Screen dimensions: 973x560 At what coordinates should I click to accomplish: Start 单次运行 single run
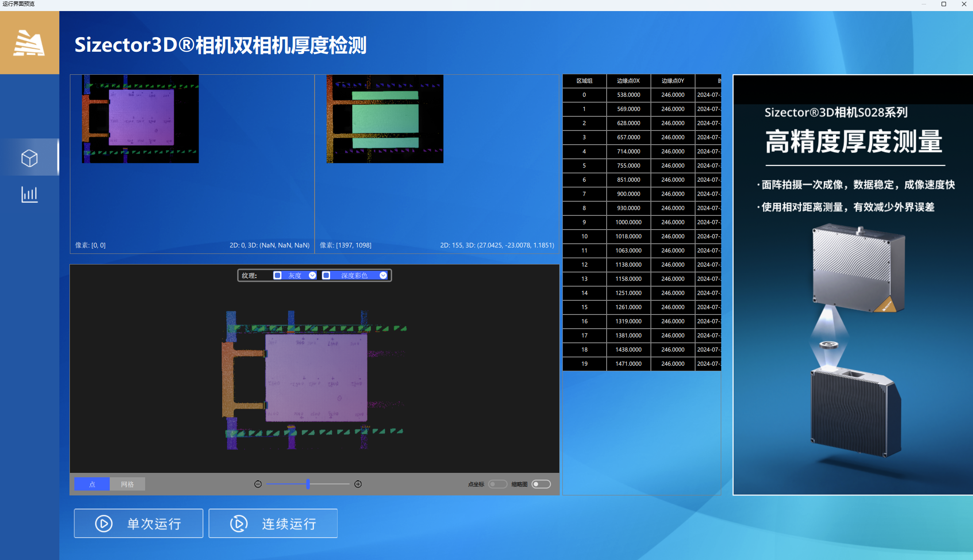[138, 524]
